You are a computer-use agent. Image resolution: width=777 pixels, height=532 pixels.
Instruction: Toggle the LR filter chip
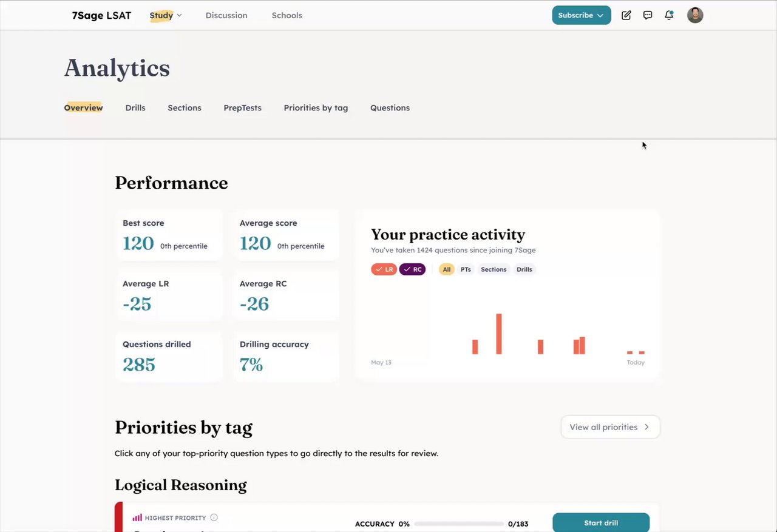click(x=384, y=269)
